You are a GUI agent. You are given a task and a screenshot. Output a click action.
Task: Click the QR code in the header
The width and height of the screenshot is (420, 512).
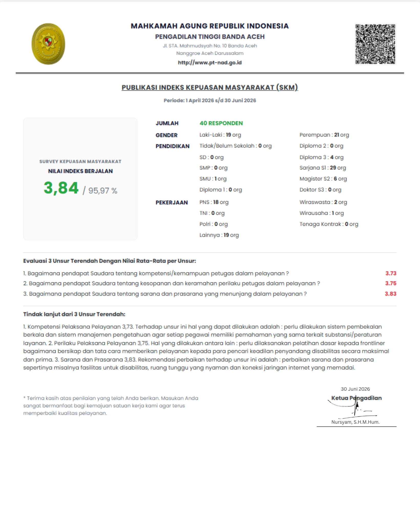coord(375,44)
